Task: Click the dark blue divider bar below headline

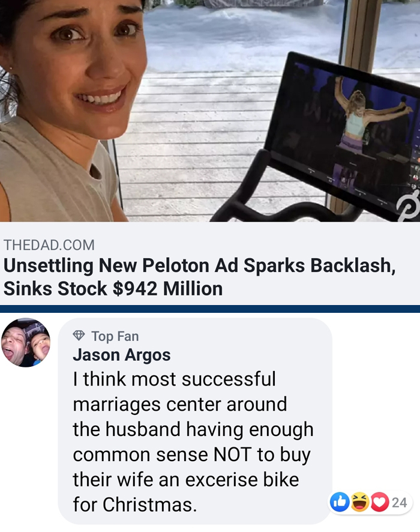Action: pos(210,309)
